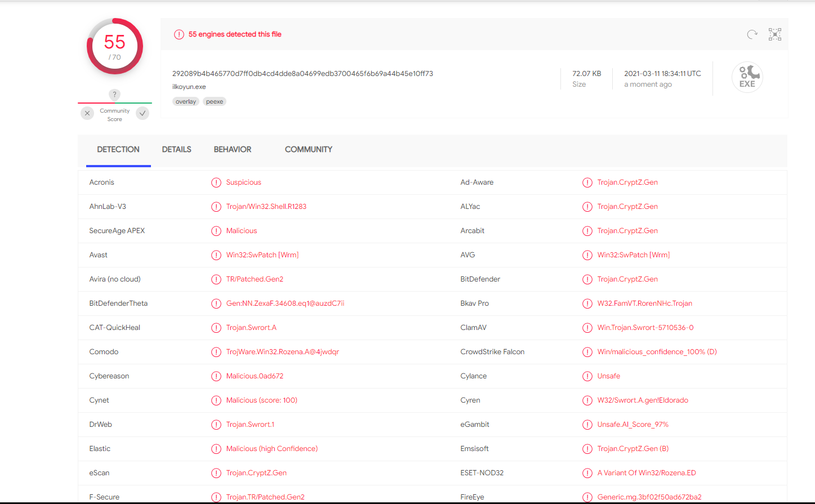Click the Malicious.0ad672 result for Cybereason
The height and width of the screenshot is (504, 815).
pyautogui.click(x=255, y=376)
